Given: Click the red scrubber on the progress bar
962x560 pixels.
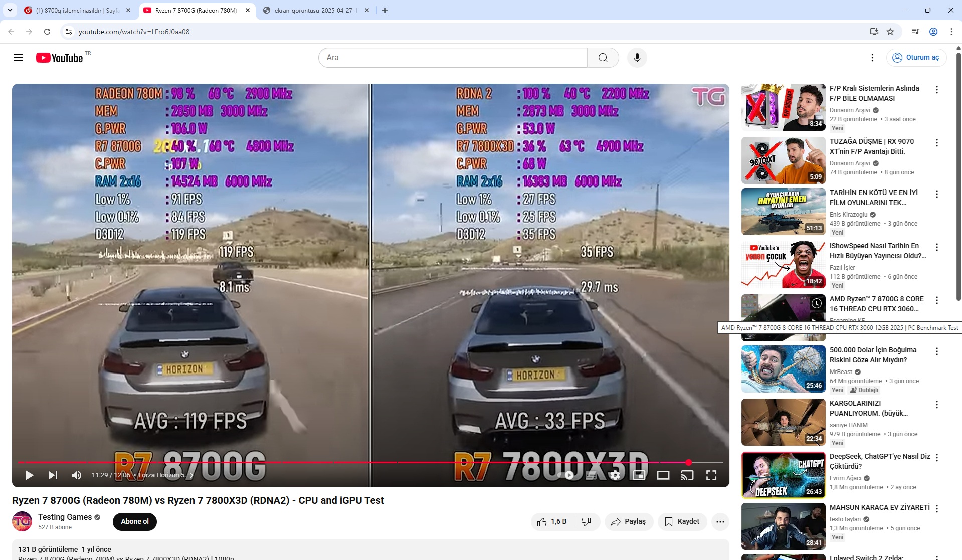Looking at the screenshot, I should (x=689, y=462).
